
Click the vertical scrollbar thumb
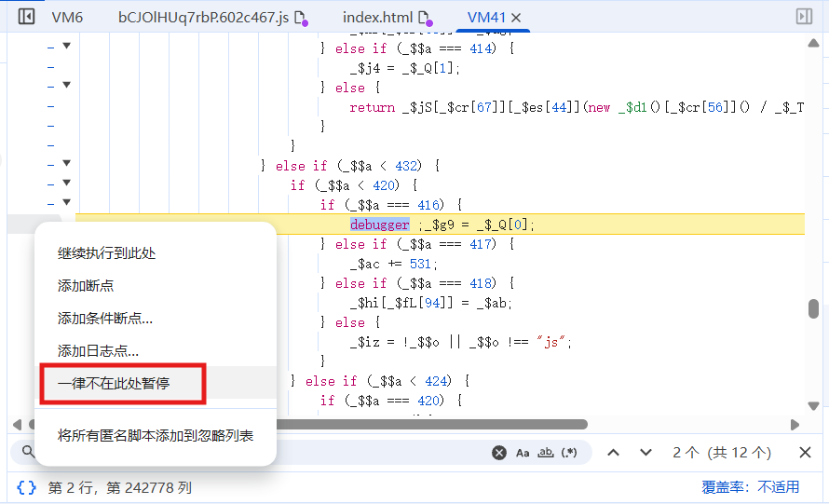coord(813,309)
